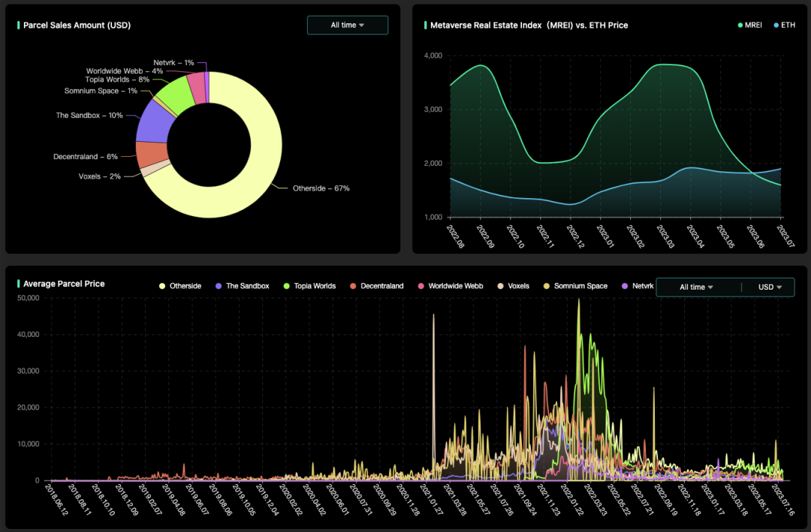The image size is (811, 532).
Task: Open the USD currency dropdown
Action: pos(770,287)
